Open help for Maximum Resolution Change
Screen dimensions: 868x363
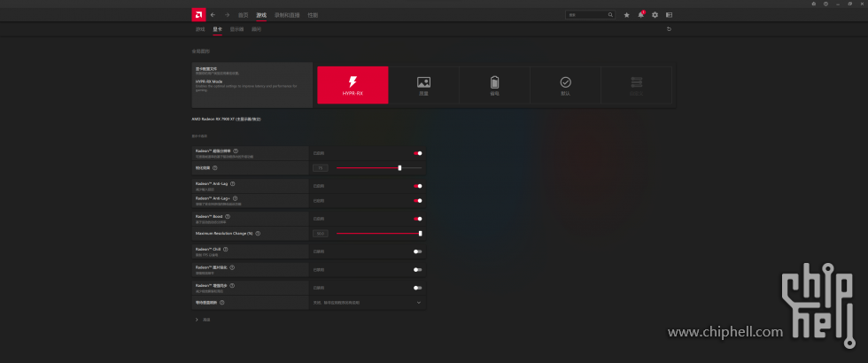pos(258,234)
